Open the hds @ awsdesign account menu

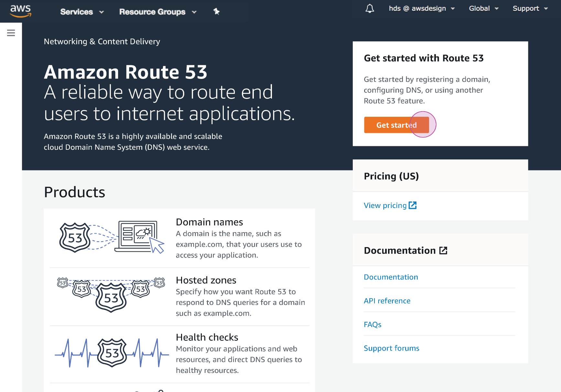422,9
